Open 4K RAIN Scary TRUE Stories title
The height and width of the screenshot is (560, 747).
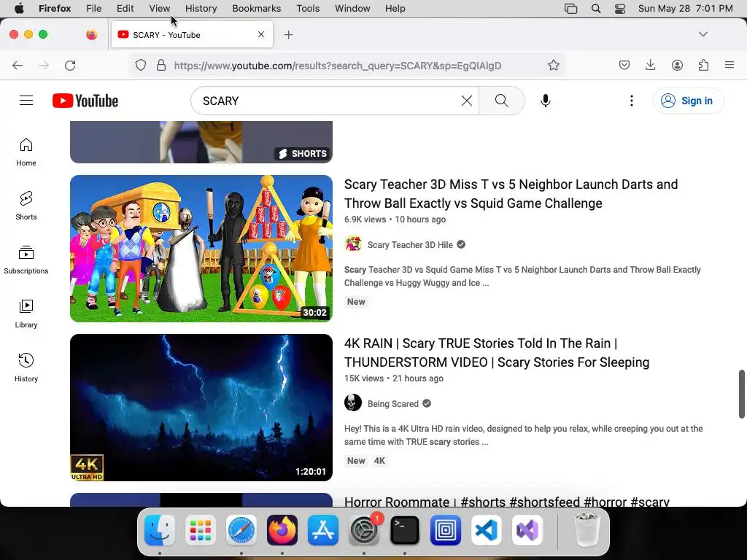(497, 353)
